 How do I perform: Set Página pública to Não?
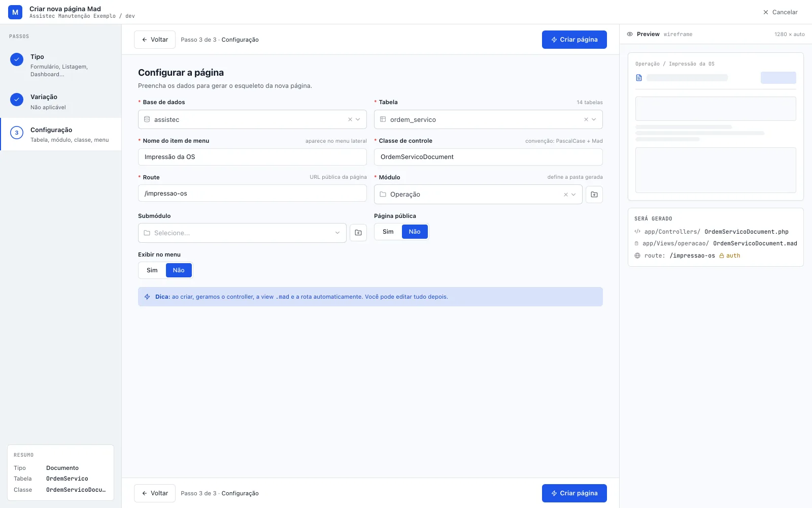click(x=415, y=232)
